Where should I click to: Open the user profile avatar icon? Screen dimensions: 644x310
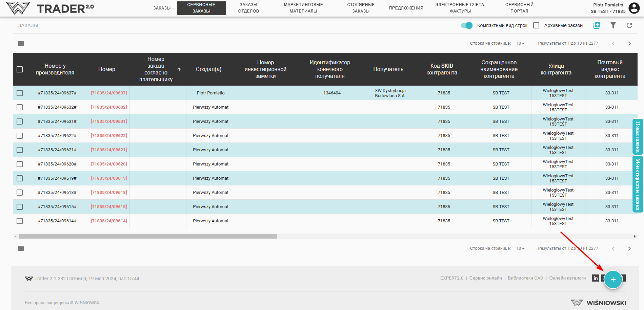[634, 8]
